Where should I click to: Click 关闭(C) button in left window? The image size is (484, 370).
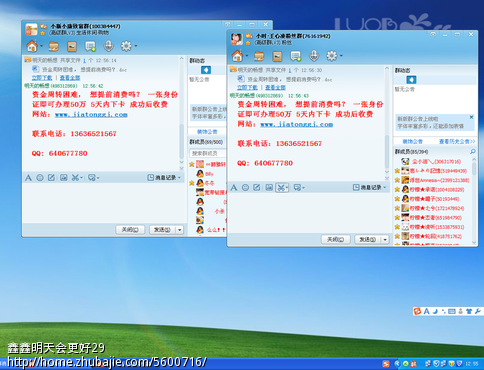pyautogui.click(x=130, y=230)
